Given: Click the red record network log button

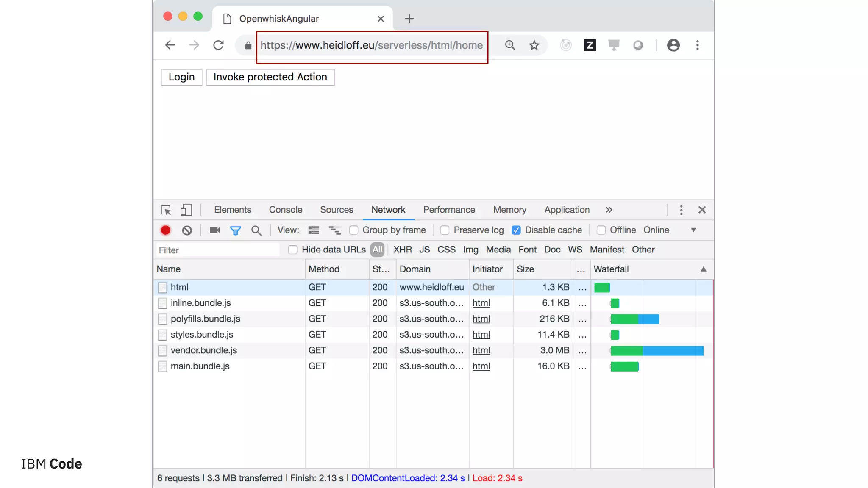Looking at the screenshot, I should click(165, 230).
